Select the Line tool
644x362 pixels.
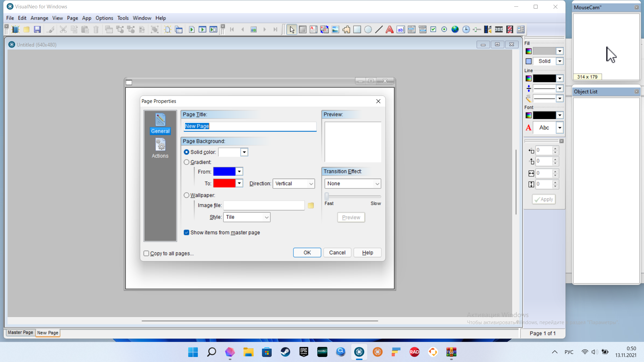(x=379, y=29)
